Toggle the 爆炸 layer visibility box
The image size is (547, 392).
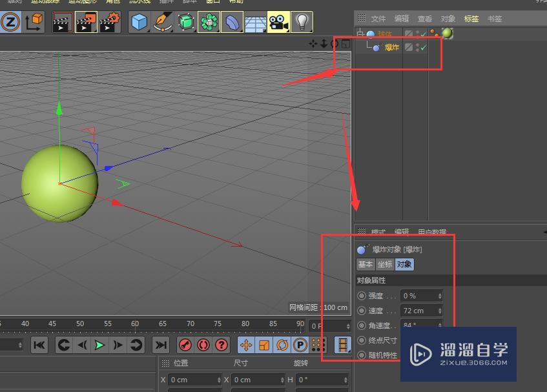pyautogui.click(x=409, y=47)
